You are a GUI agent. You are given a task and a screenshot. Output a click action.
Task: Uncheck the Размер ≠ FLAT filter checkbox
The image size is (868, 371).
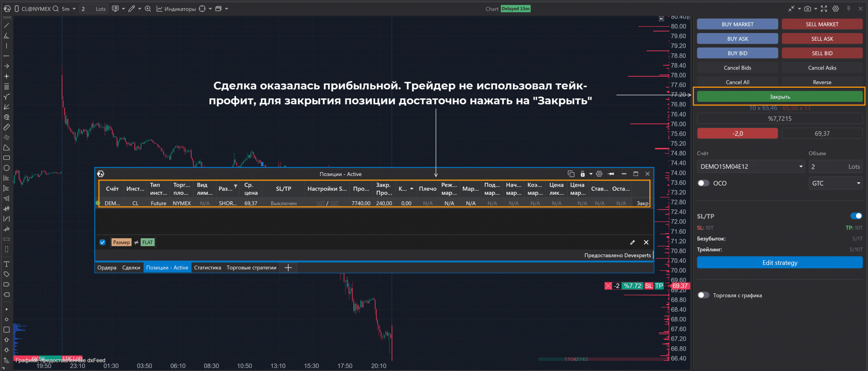[x=102, y=243]
